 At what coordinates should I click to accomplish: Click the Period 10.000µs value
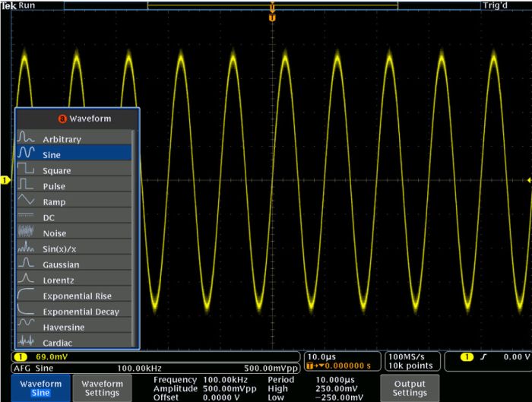(335, 380)
